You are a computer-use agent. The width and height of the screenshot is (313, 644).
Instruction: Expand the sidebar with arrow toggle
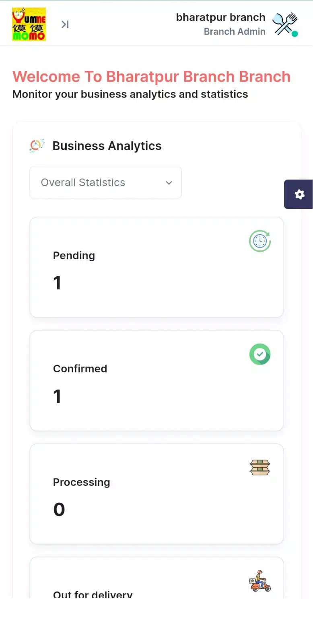[x=65, y=25]
